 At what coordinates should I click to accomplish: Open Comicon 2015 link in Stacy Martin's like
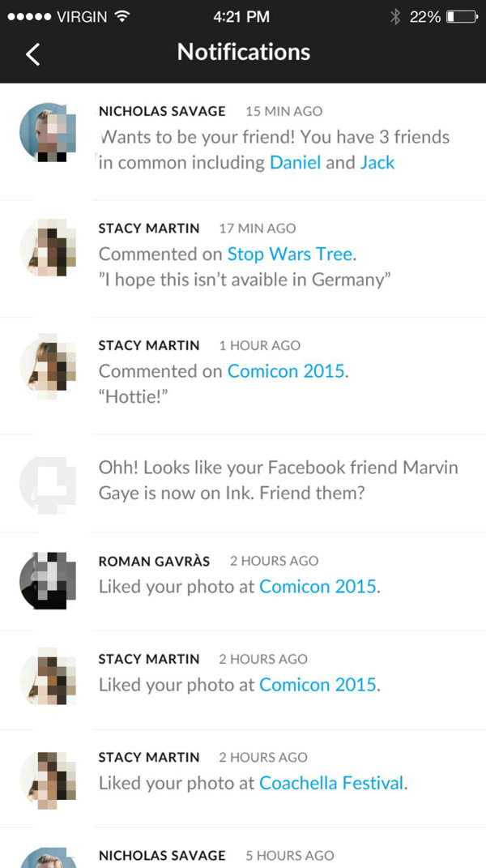pyautogui.click(x=318, y=684)
